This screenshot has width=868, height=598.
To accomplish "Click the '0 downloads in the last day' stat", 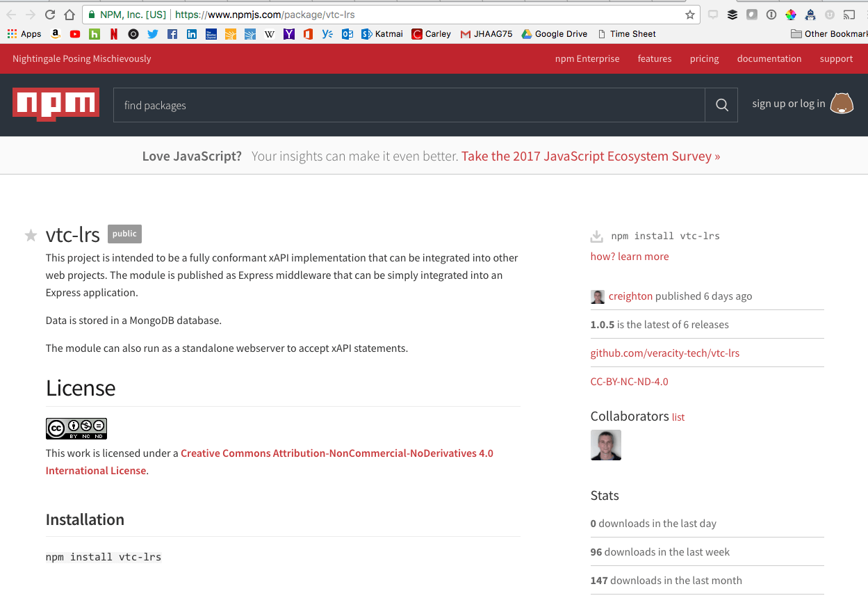I will coord(653,524).
